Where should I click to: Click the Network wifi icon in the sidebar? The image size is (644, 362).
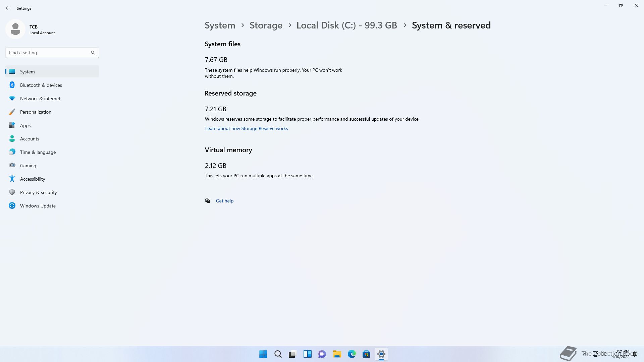click(x=12, y=99)
